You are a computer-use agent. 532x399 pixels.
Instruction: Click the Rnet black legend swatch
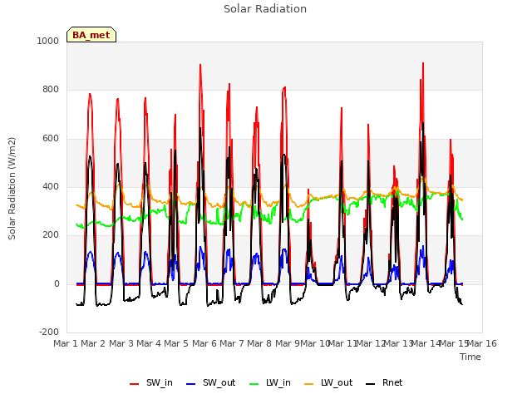(370, 384)
